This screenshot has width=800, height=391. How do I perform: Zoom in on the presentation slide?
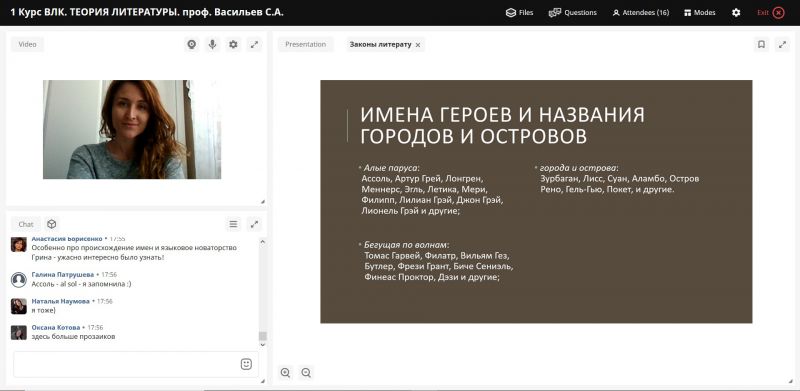click(x=285, y=373)
